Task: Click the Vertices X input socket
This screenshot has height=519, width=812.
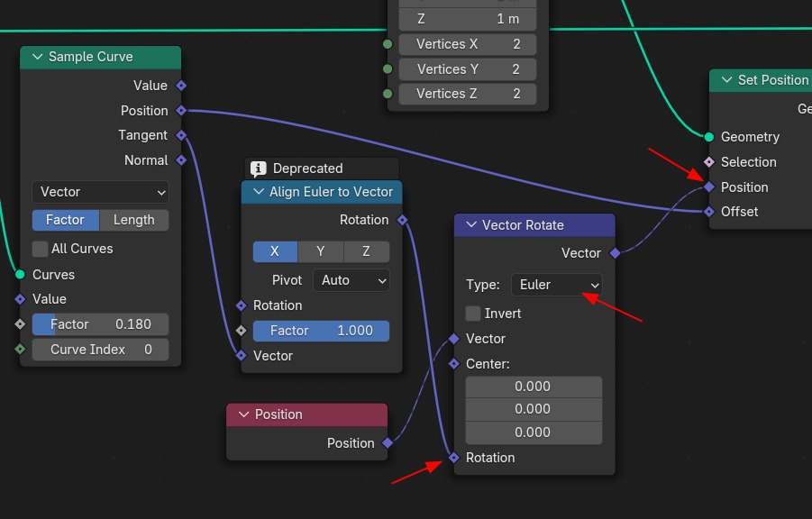Action: pos(388,44)
